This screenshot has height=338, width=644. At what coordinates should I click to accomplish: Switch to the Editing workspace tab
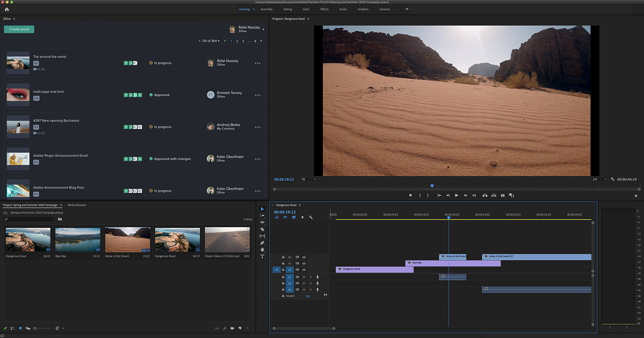[x=287, y=9]
